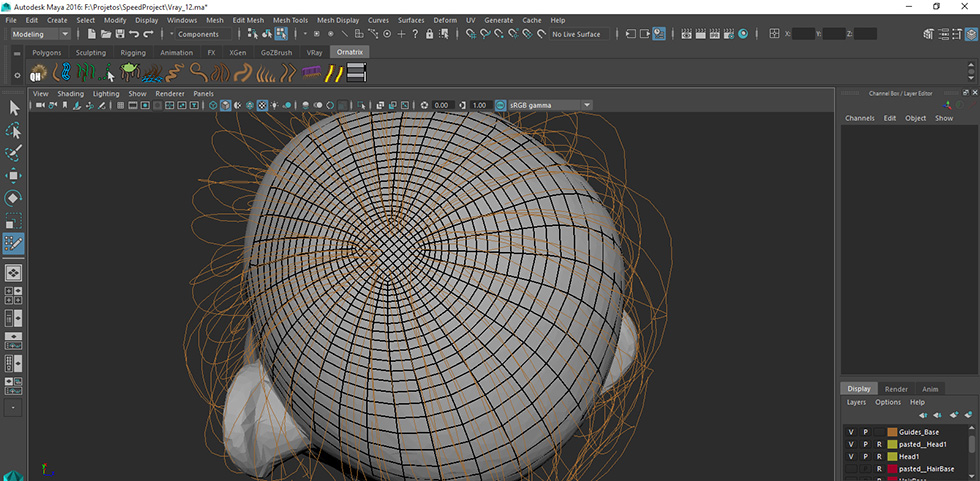
Task: Click the Save scene icon
Action: [x=119, y=34]
